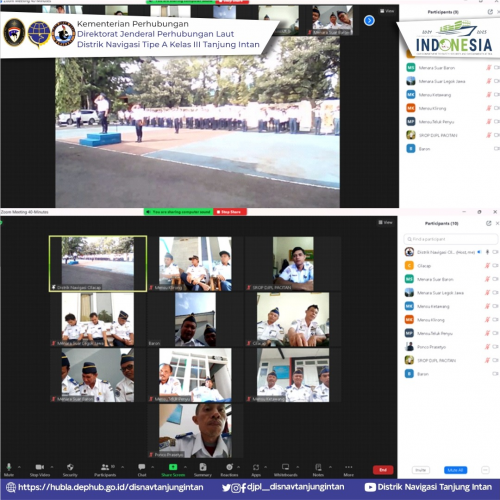Click the orange C avatar for Cilacap
Screen dimensions: 500x500
tap(409, 266)
